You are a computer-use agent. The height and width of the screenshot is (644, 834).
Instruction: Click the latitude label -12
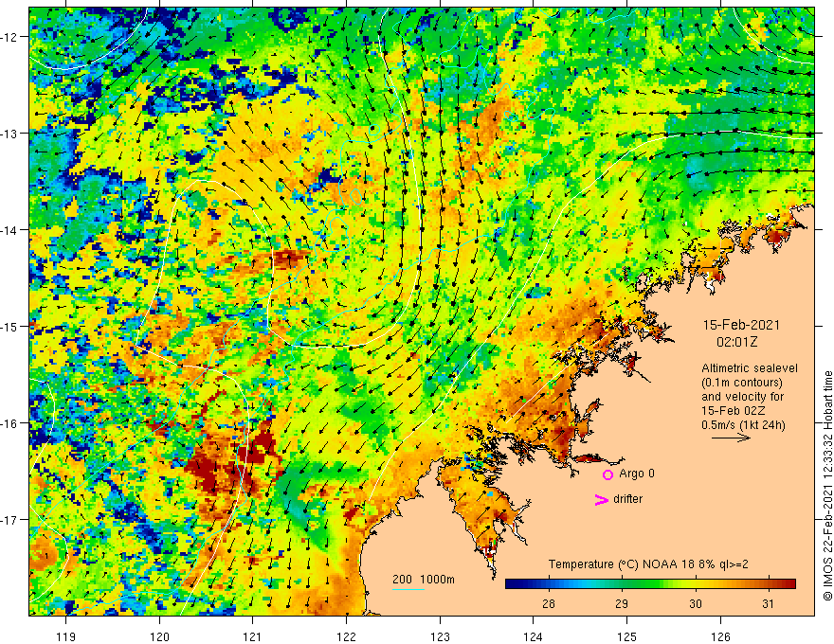pyautogui.click(x=9, y=37)
